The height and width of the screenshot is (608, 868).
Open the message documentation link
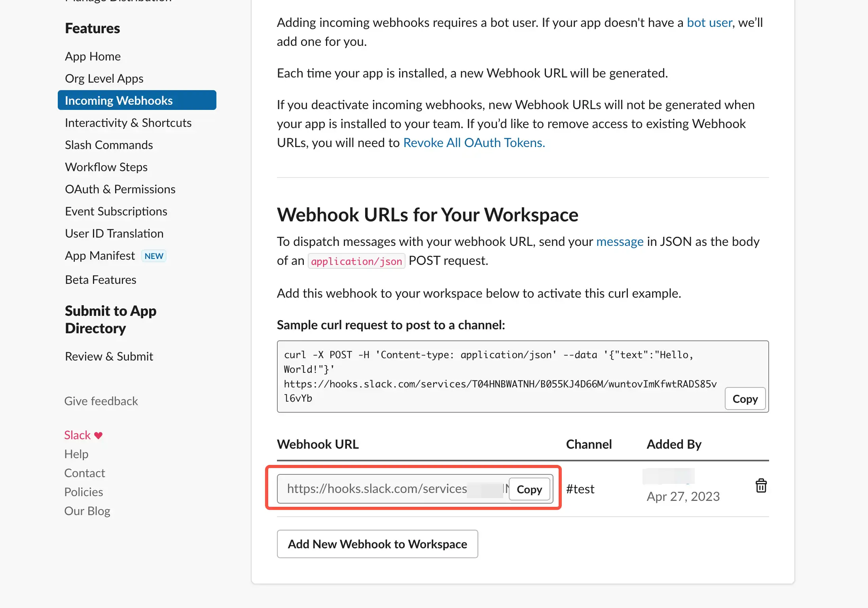pyautogui.click(x=620, y=242)
